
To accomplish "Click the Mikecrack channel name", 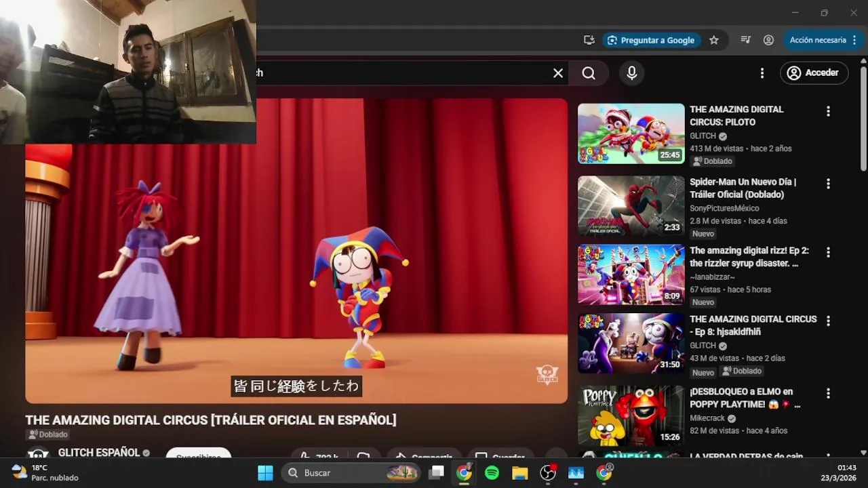I will tap(707, 418).
